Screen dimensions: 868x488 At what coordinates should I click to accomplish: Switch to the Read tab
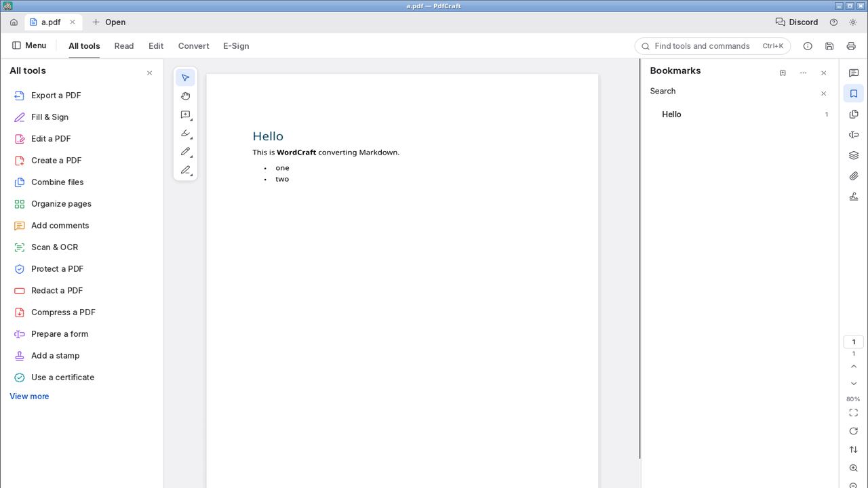pos(124,46)
